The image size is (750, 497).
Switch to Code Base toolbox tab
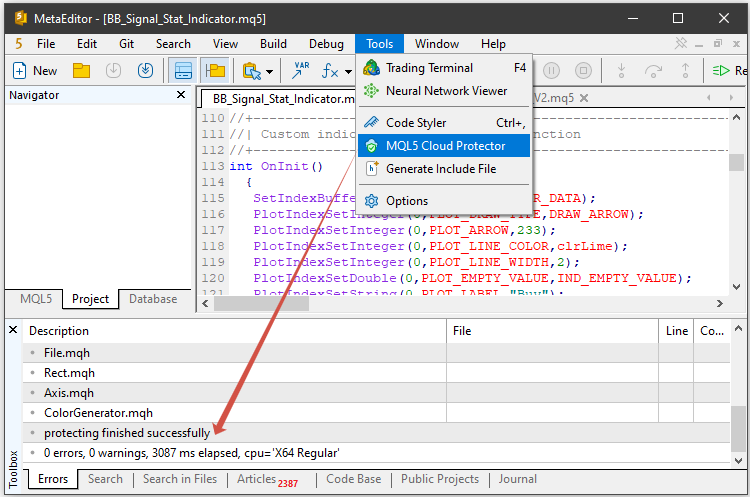[353, 479]
